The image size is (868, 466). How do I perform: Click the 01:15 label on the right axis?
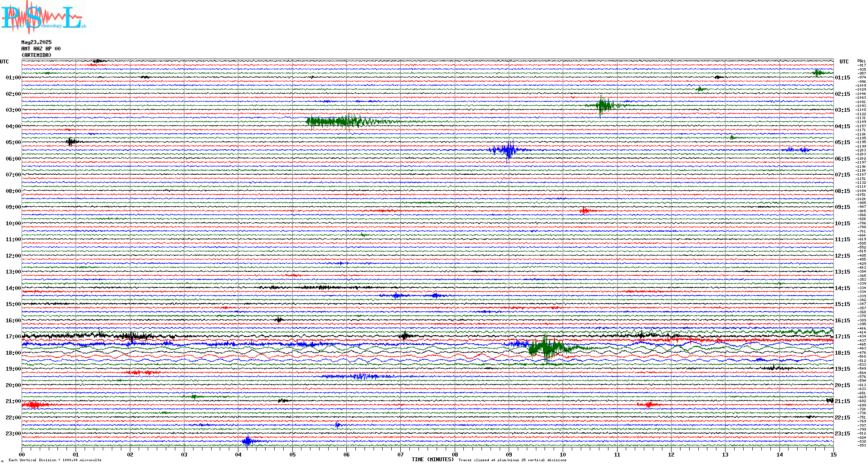click(843, 78)
